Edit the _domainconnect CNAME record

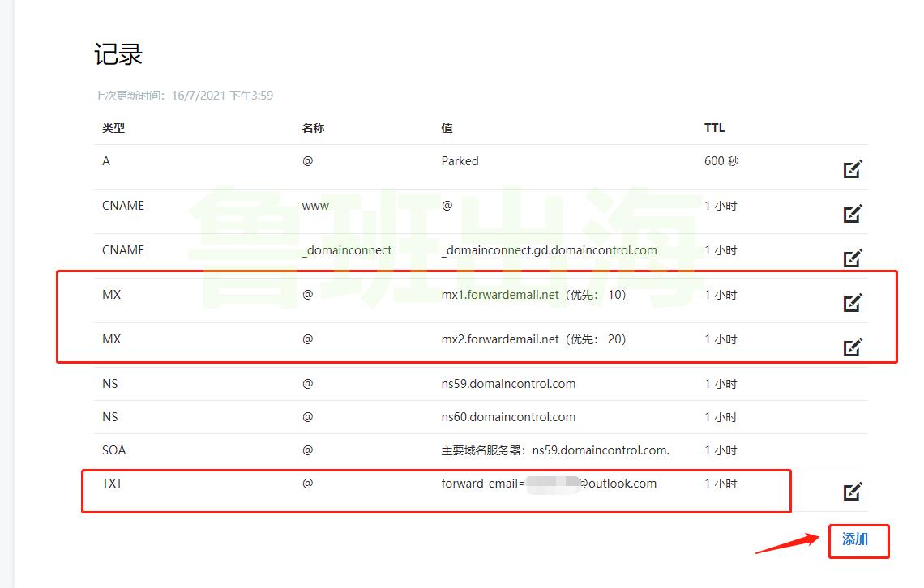[x=852, y=258]
